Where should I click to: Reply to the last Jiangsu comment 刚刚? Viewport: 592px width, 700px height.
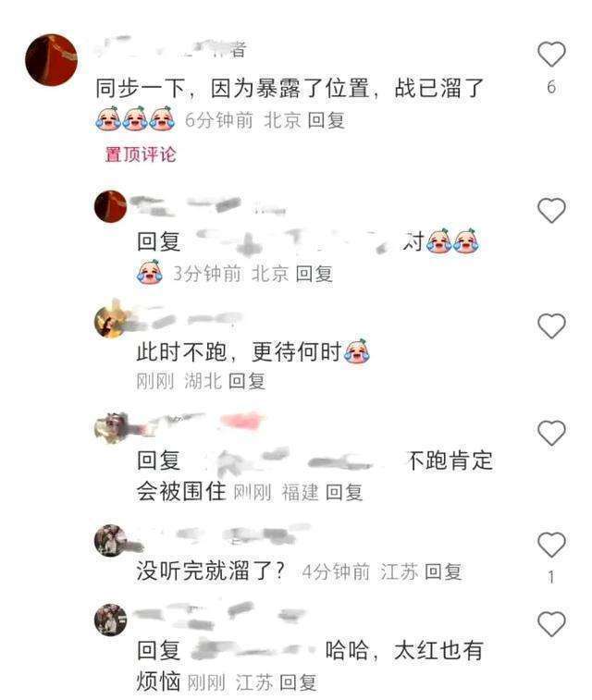(298, 682)
